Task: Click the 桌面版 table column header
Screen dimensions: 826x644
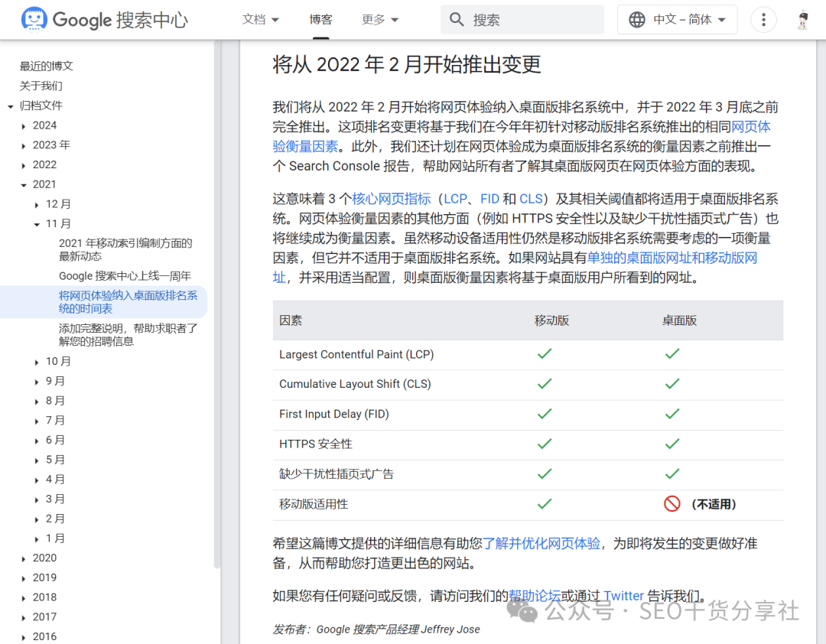Action: click(x=679, y=320)
